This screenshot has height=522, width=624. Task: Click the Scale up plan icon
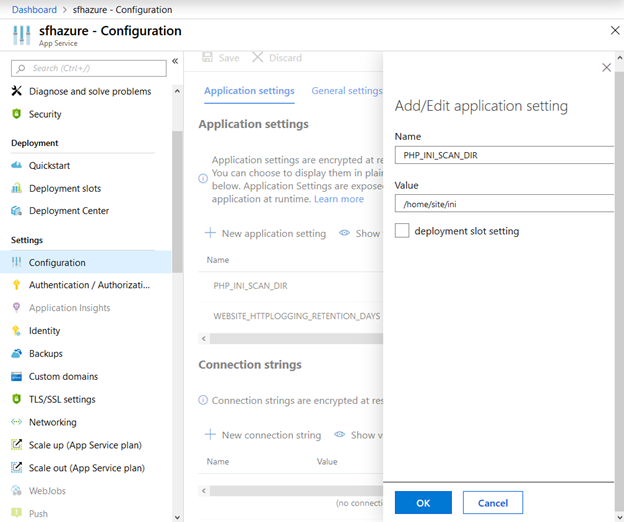click(x=16, y=444)
